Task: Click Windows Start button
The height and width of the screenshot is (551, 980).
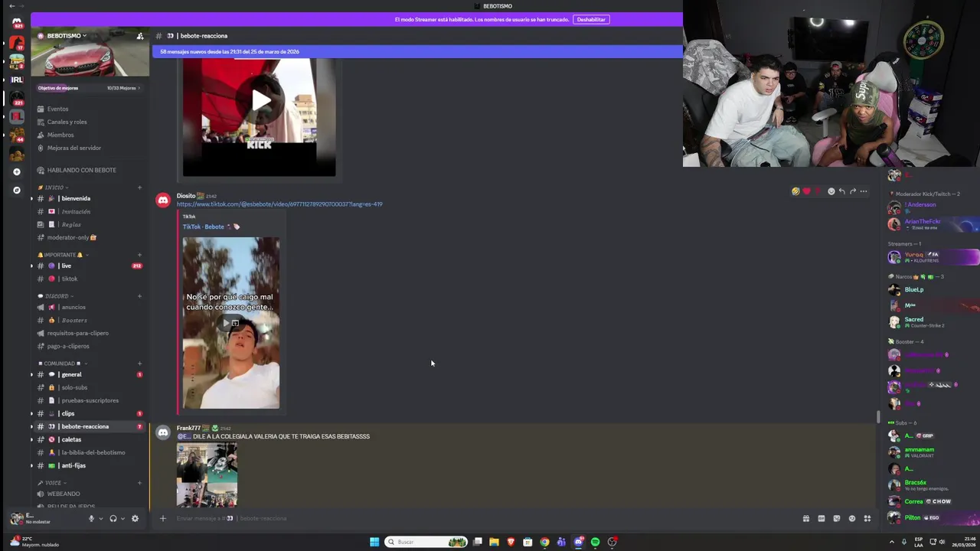Action: coord(374,542)
